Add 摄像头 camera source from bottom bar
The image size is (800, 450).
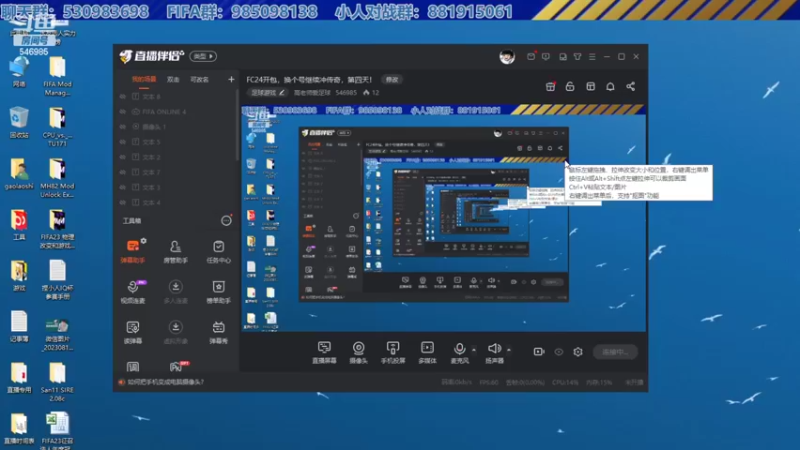coord(359,352)
